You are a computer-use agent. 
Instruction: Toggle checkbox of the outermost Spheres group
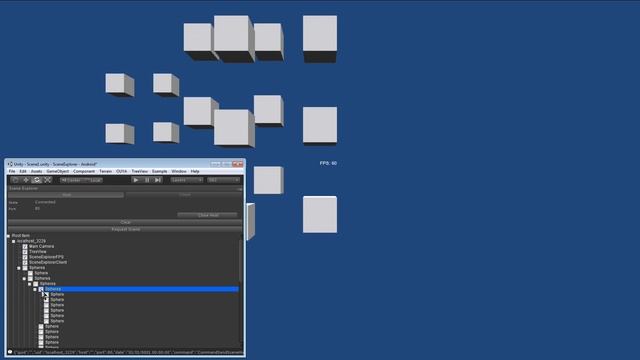[25, 268]
